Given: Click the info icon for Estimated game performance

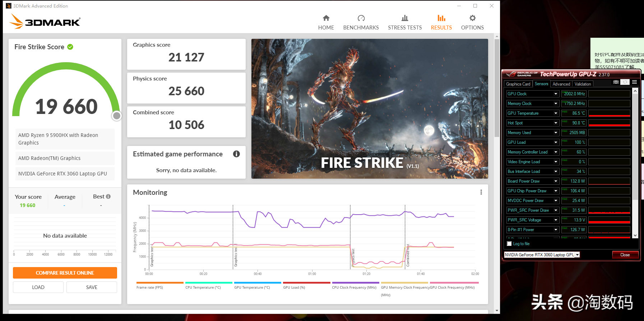Looking at the screenshot, I should [236, 154].
